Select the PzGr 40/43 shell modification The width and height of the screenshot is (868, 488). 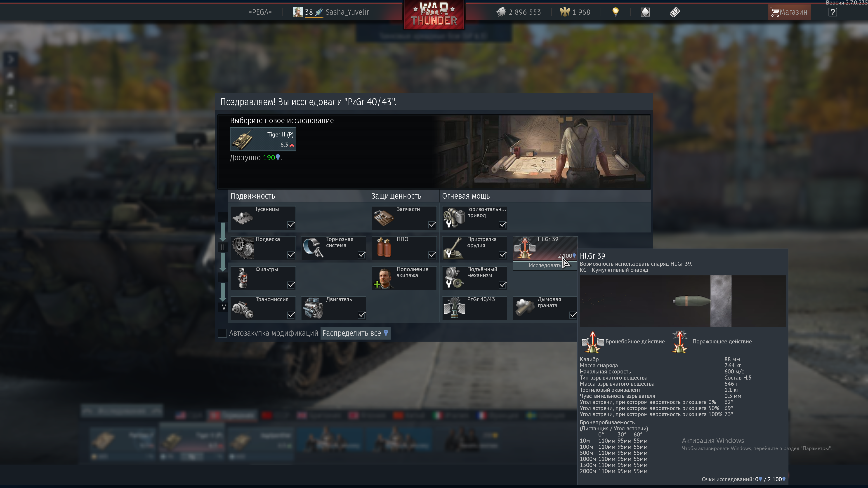click(x=474, y=308)
